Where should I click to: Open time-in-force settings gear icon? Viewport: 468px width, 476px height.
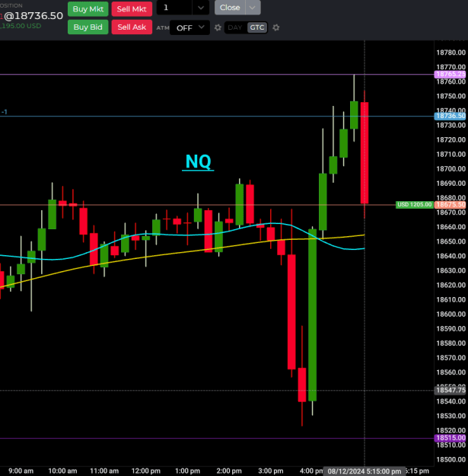[275, 27]
